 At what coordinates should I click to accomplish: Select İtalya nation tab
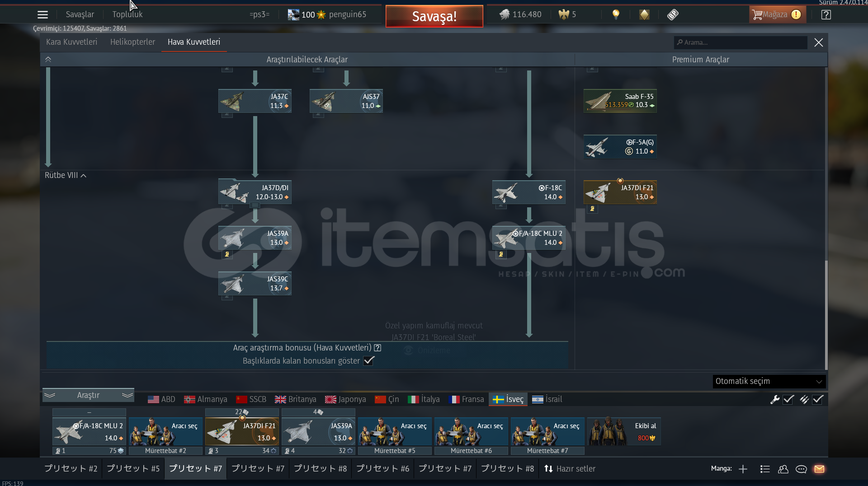point(424,399)
